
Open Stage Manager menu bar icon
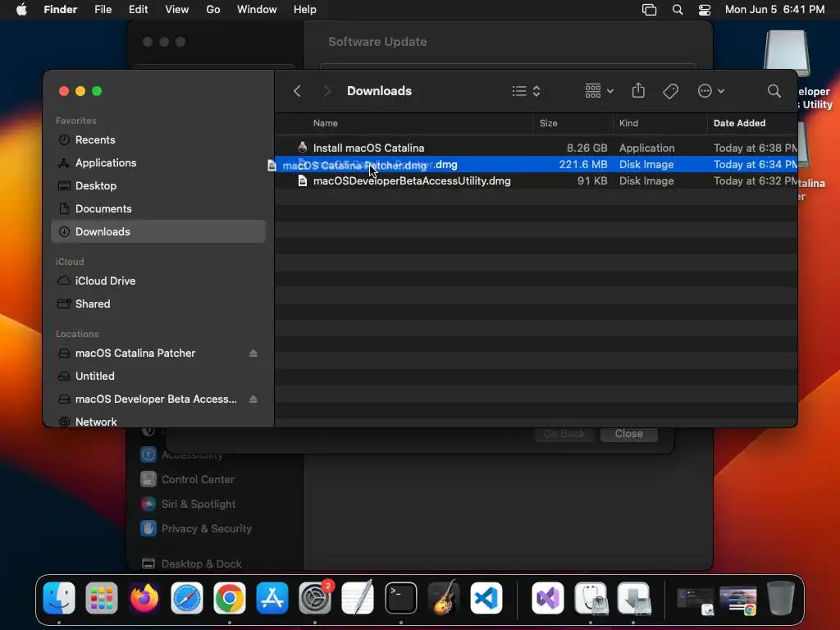click(649, 10)
